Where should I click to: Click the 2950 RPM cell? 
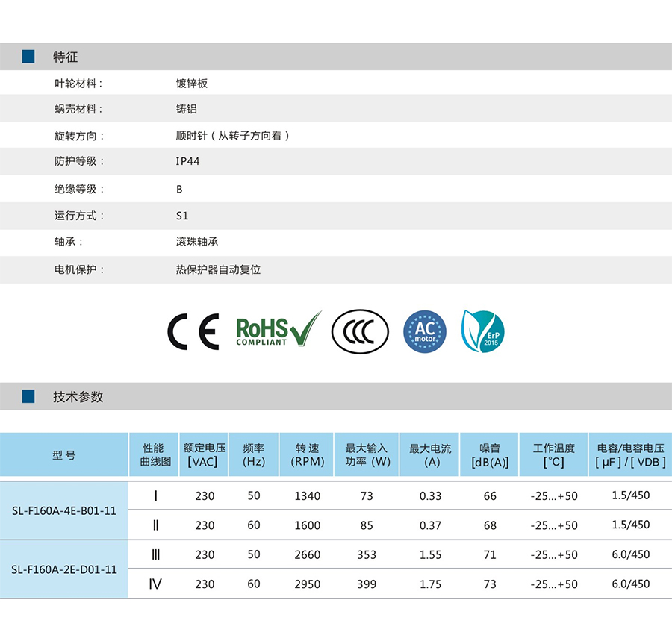click(x=308, y=584)
